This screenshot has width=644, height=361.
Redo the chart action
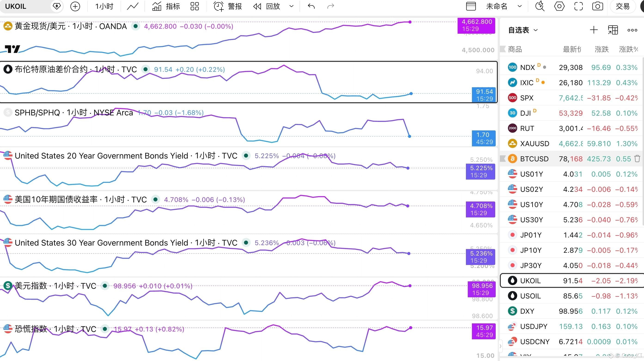331,6
